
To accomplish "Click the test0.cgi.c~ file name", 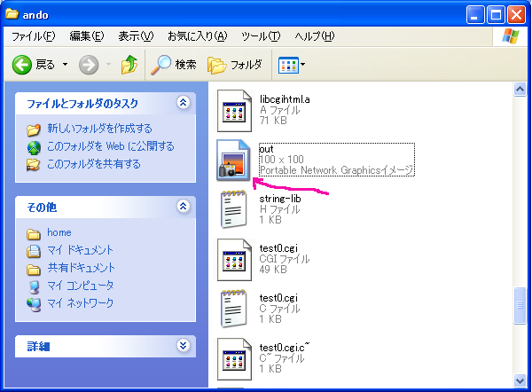I will (x=285, y=347).
